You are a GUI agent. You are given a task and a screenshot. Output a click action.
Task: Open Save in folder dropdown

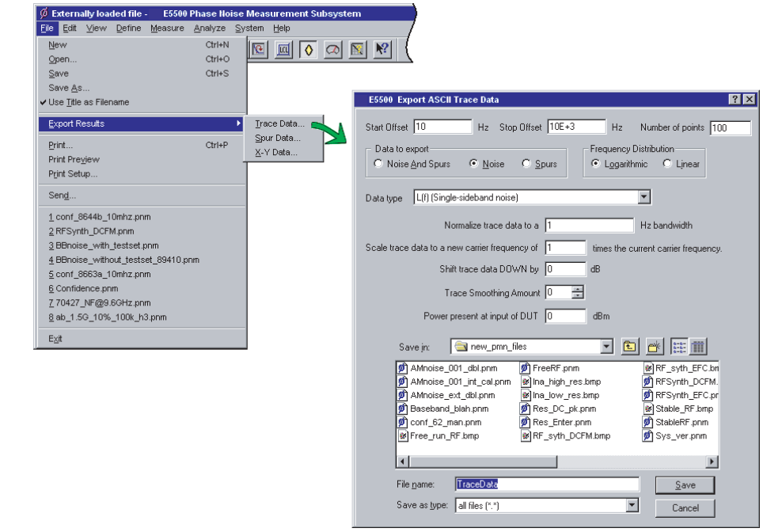tap(606, 347)
